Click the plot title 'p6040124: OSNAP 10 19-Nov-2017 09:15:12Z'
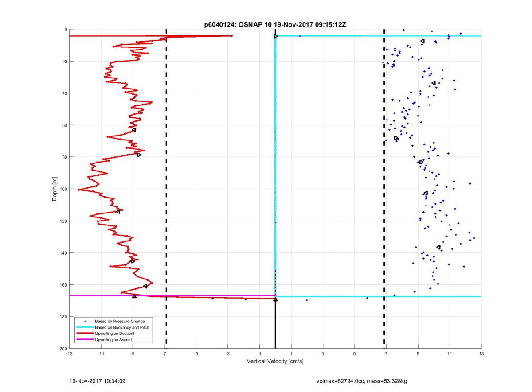The height and width of the screenshot is (392, 532). pos(275,25)
